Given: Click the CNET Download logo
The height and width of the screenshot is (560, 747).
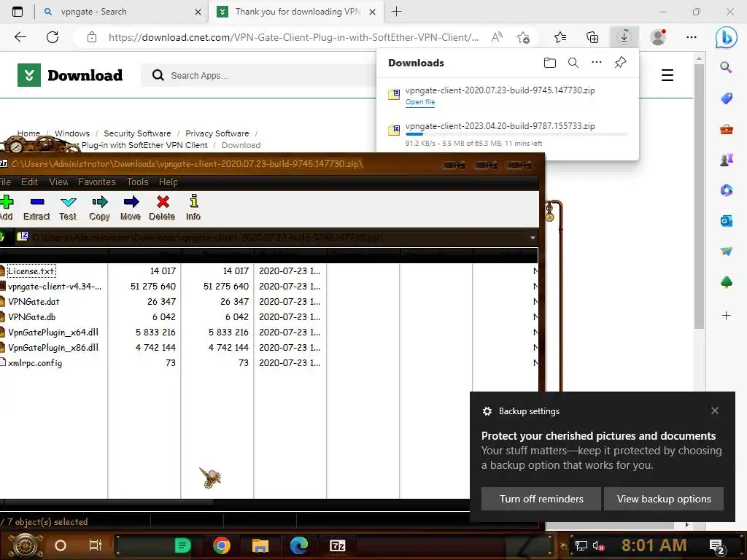Looking at the screenshot, I should coord(70,75).
